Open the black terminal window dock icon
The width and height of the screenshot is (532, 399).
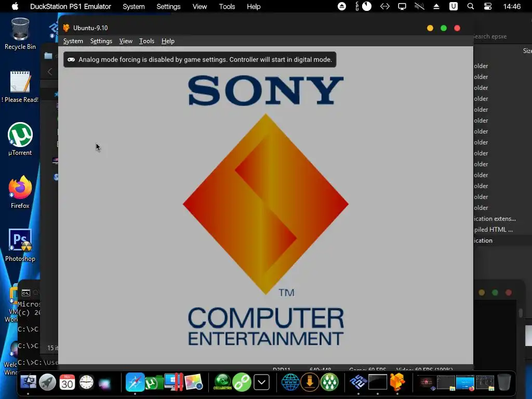(378, 382)
